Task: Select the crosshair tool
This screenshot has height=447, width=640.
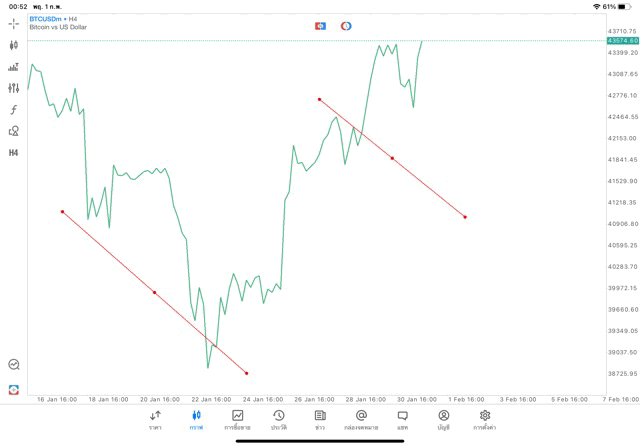Action: point(14,23)
